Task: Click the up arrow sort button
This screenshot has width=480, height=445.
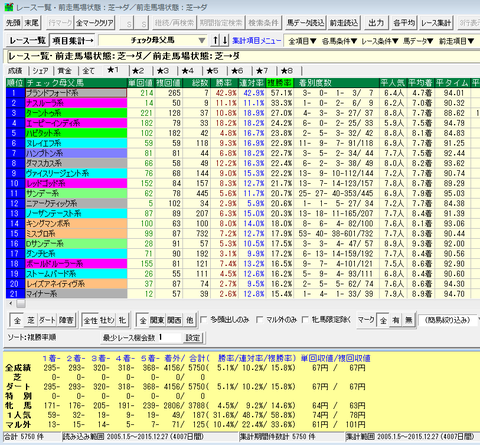Action: click(x=216, y=41)
